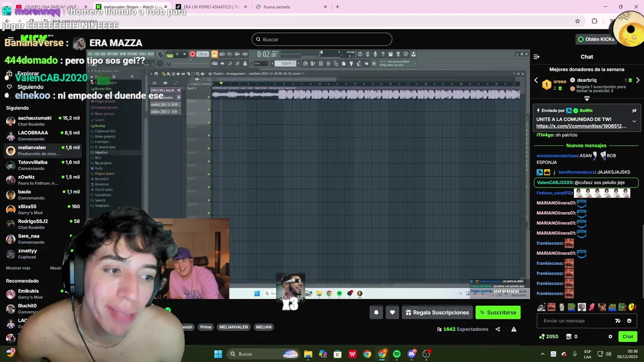Open Discord from the taskbar
This screenshot has width=644, height=362.
click(412, 354)
